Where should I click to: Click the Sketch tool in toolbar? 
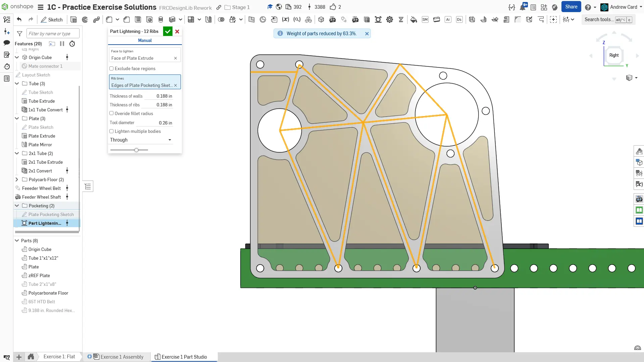coord(52,19)
